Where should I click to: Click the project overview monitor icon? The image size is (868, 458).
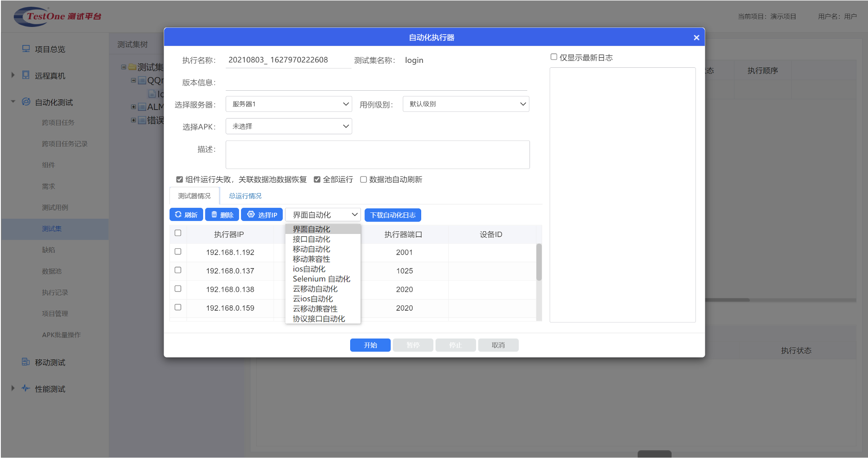point(26,49)
